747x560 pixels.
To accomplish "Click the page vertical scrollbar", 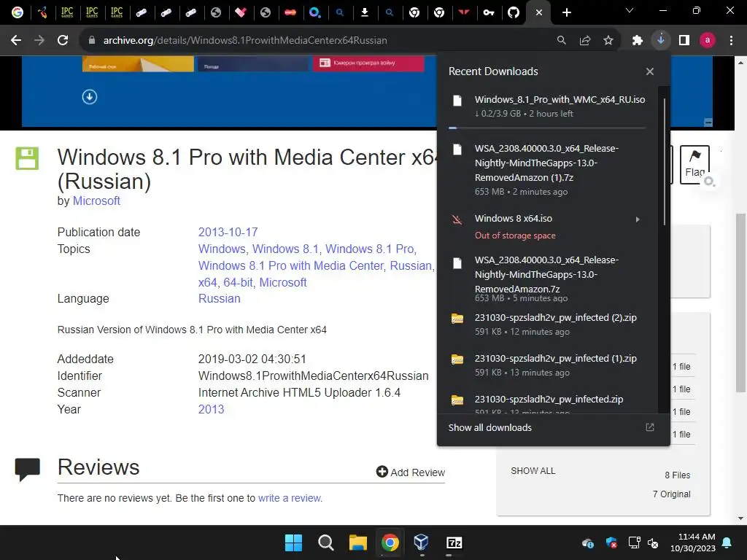I will click(740, 303).
